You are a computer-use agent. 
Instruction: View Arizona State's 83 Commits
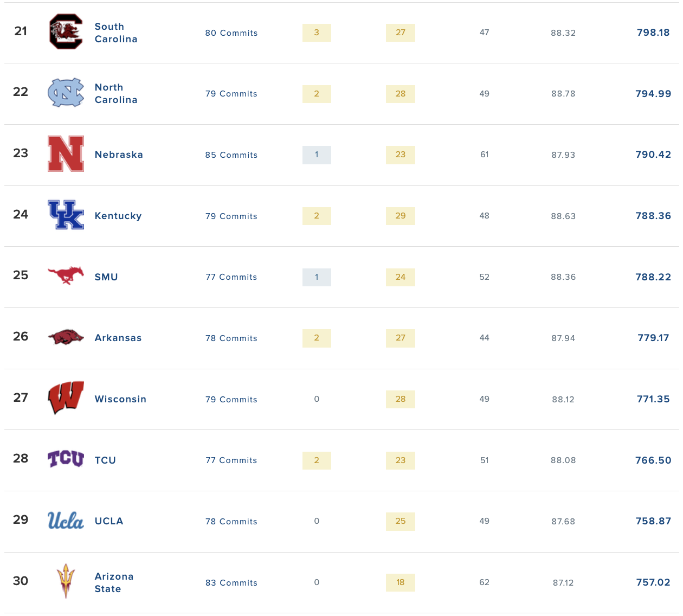231,583
